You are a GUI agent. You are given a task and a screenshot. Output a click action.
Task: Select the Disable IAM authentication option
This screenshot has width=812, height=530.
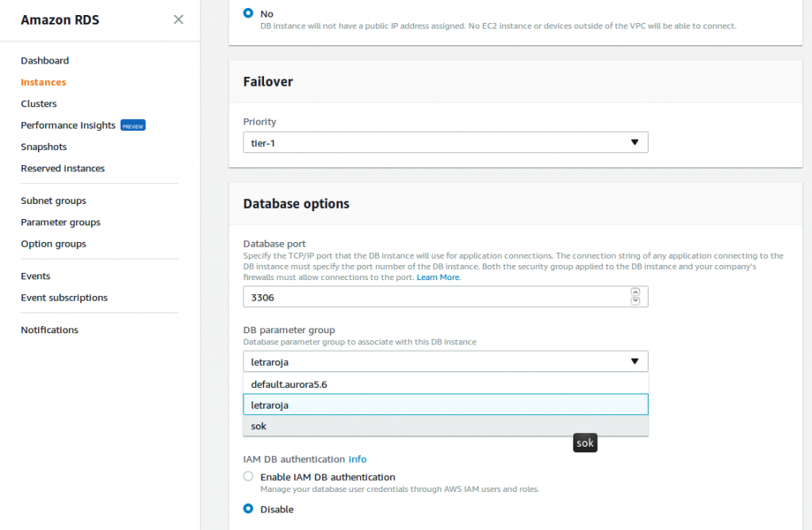tap(248, 509)
